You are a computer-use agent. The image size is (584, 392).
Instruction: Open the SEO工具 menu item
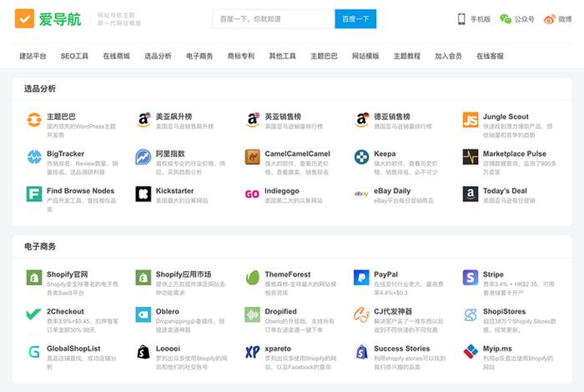(74, 56)
